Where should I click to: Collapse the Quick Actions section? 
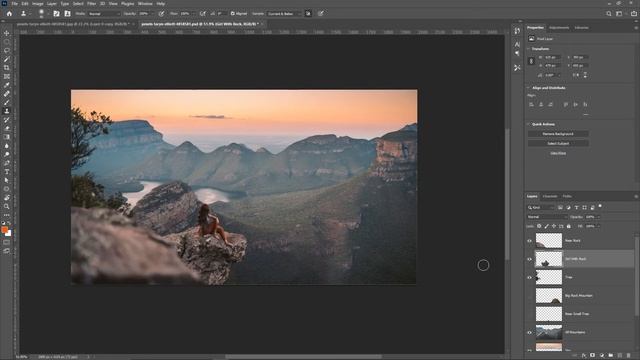coord(528,124)
